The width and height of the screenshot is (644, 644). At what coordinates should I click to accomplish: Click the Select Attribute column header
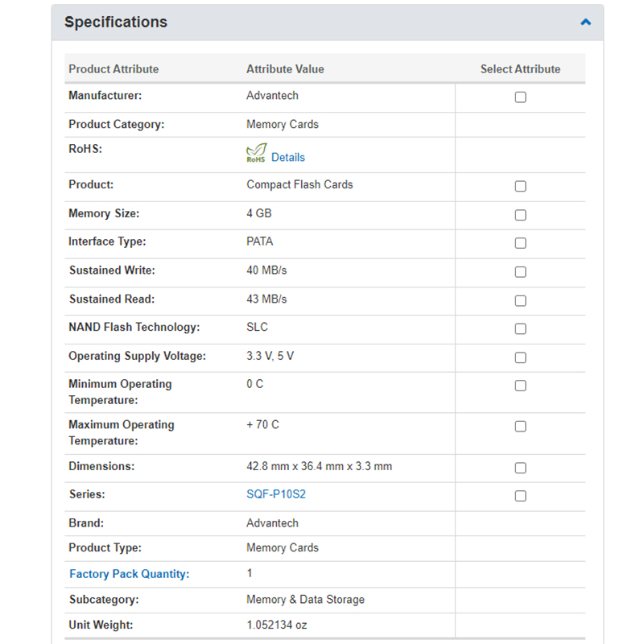tap(520, 69)
